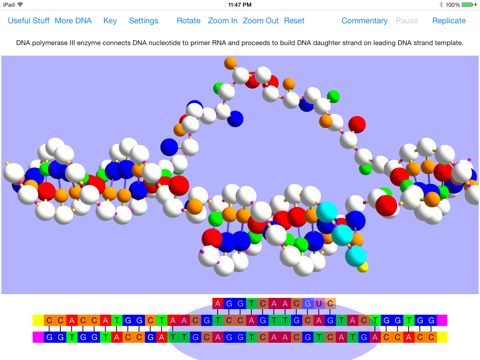Viewport: 480px width, 360px height.
Task: Open Settings in the top bar
Action: (144, 21)
